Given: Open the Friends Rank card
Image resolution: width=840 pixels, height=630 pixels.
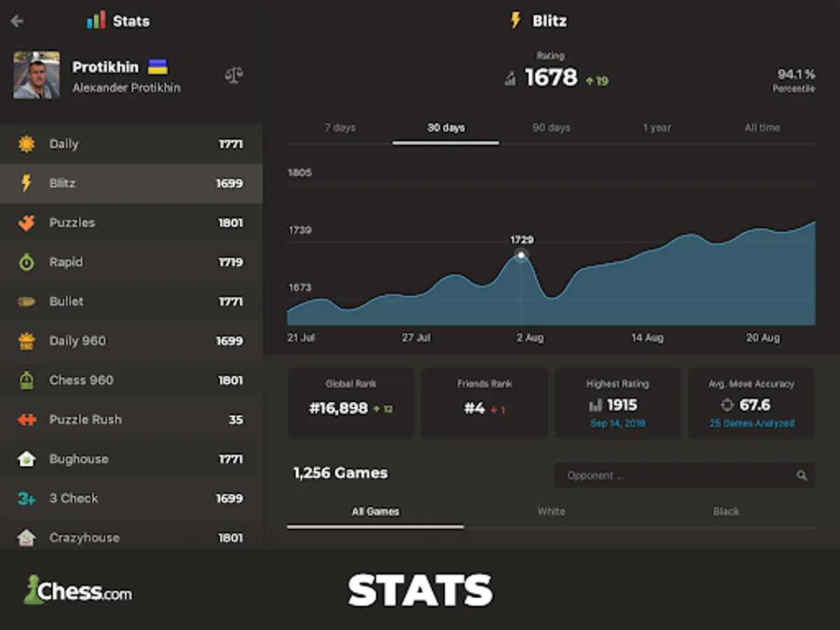Looking at the screenshot, I should tap(484, 403).
